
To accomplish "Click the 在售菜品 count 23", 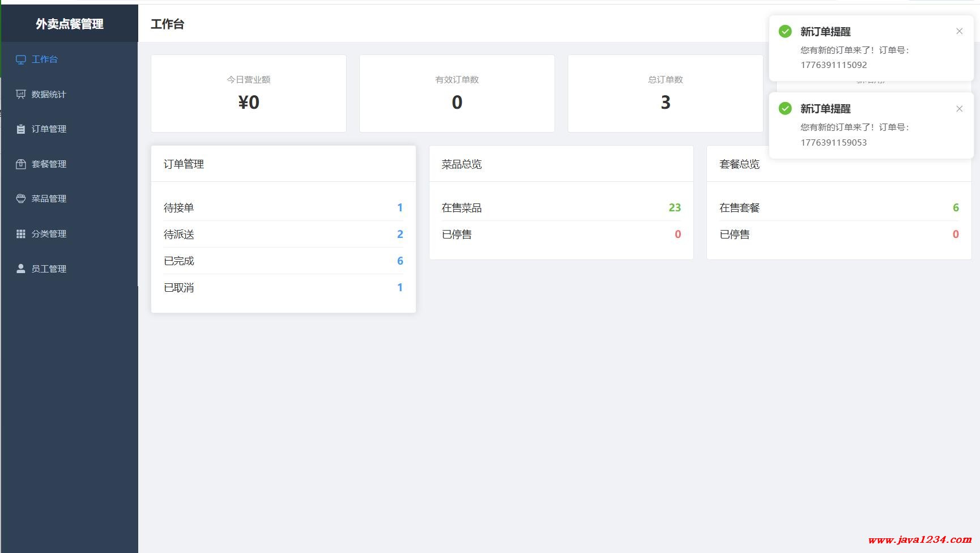I will (x=674, y=208).
